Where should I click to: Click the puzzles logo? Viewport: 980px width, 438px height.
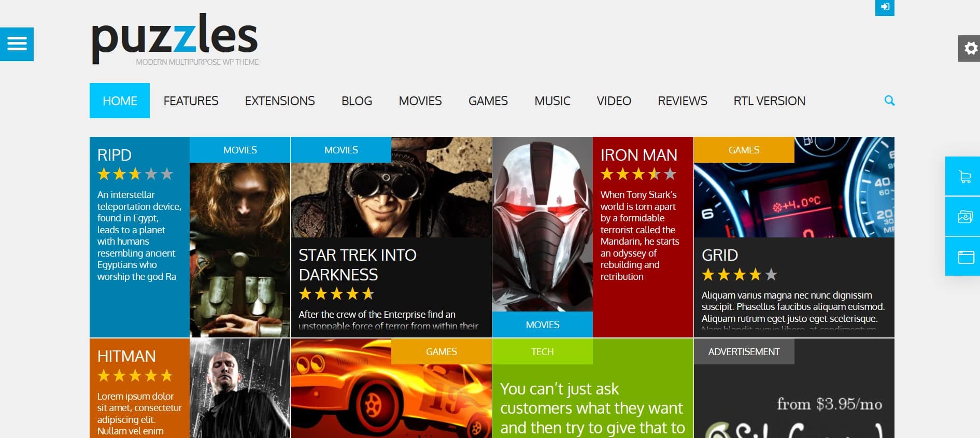175,38
